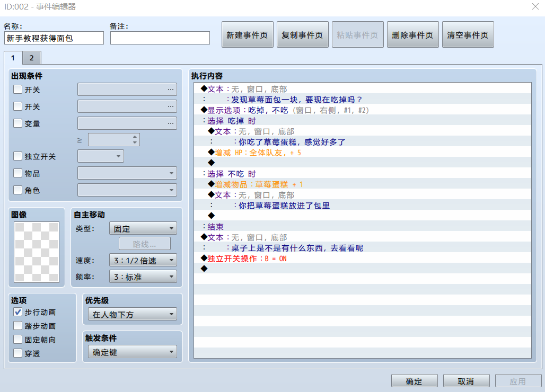Select the 结束 line in command list
The height and width of the screenshot is (392, 545).
pyautogui.click(x=363, y=227)
